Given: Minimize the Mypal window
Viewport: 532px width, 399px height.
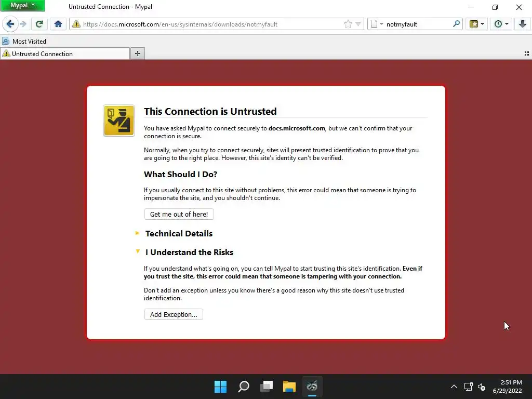Looking at the screenshot, I should (x=471, y=7).
